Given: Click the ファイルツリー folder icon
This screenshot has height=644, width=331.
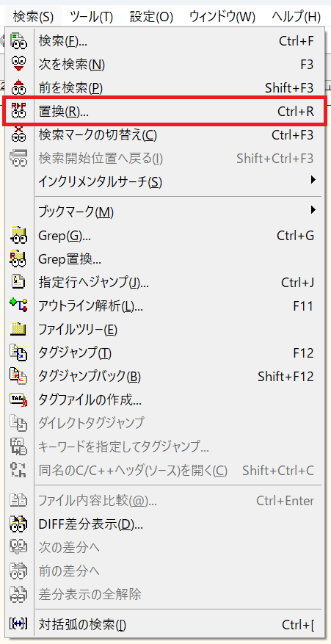Looking at the screenshot, I should coord(18,329).
